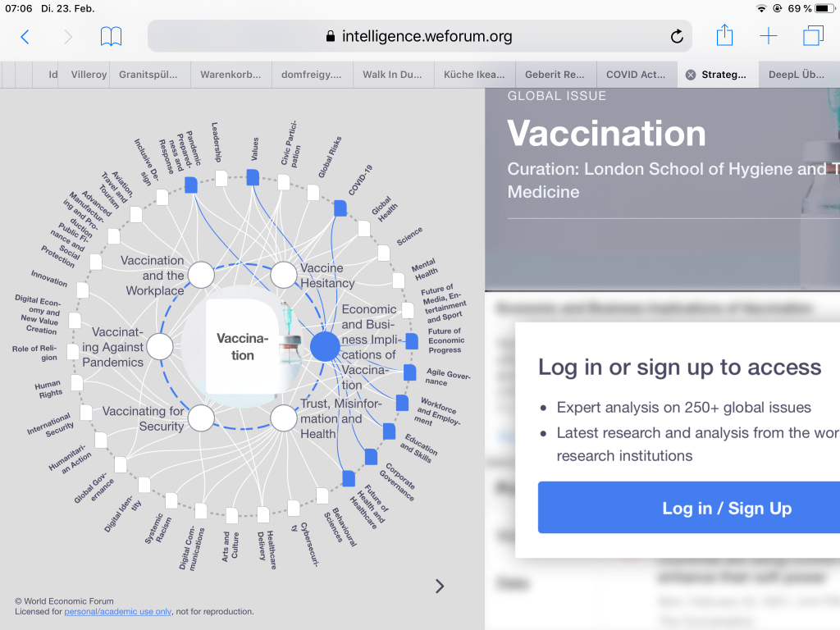840x630 pixels.
Task: Click the central Vaccination topic card
Action: point(242,346)
